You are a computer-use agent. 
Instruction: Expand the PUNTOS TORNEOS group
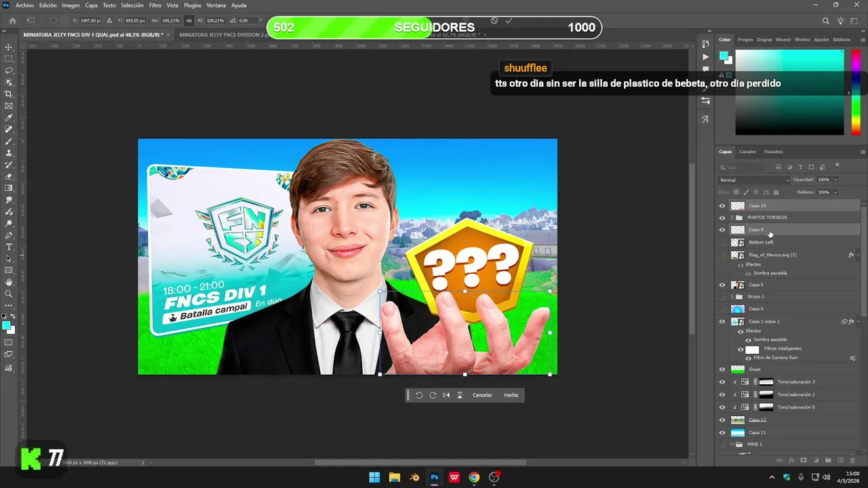coord(732,218)
